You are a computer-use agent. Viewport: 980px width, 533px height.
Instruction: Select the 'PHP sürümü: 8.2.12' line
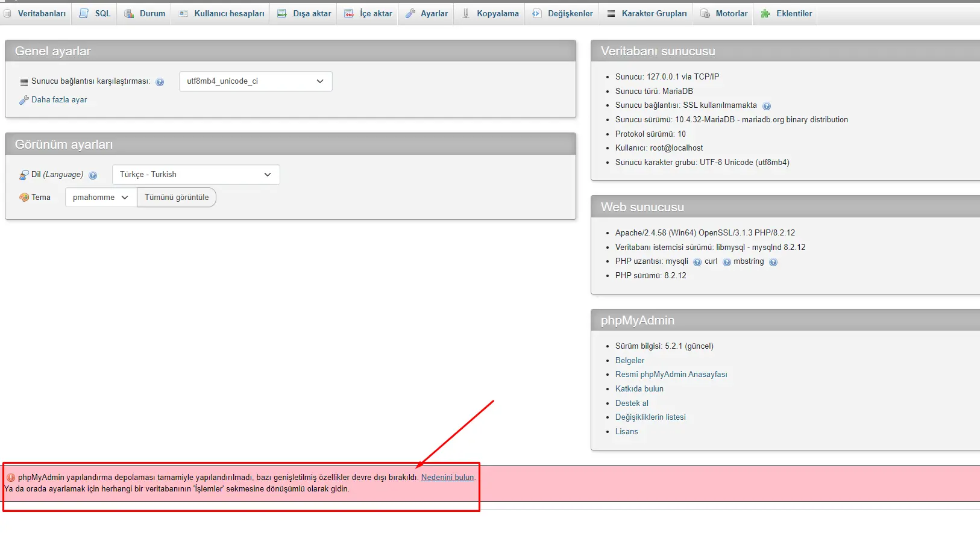pos(650,275)
